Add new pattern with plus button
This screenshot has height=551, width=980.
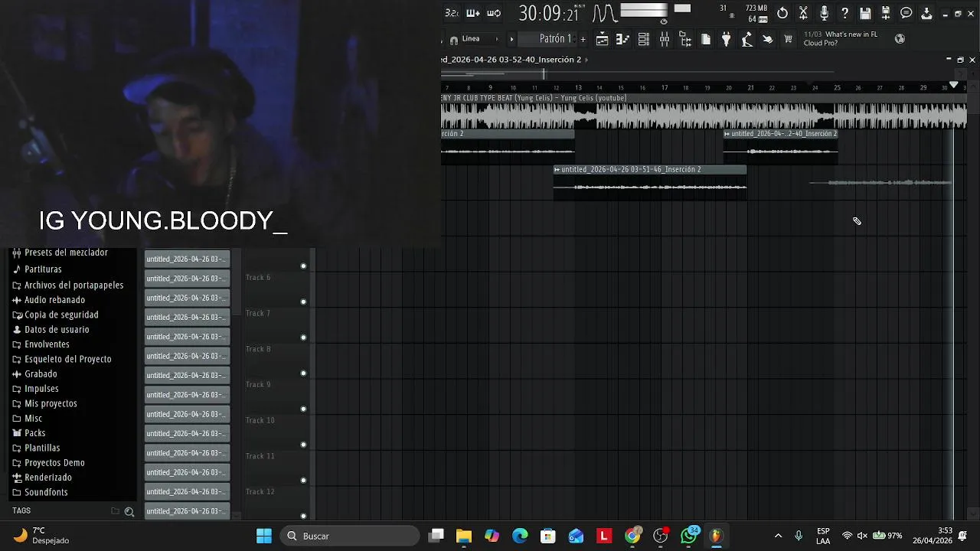583,39
